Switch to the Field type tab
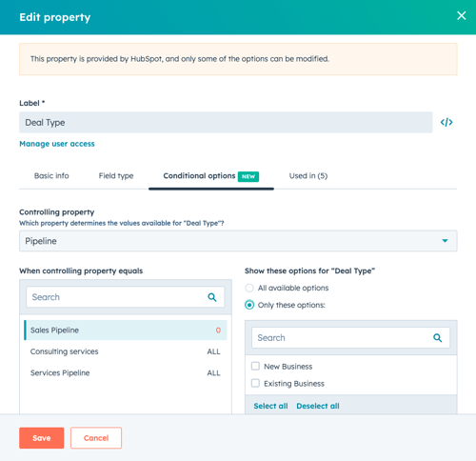The width and height of the screenshot is (476, 461). click(116, 176)
